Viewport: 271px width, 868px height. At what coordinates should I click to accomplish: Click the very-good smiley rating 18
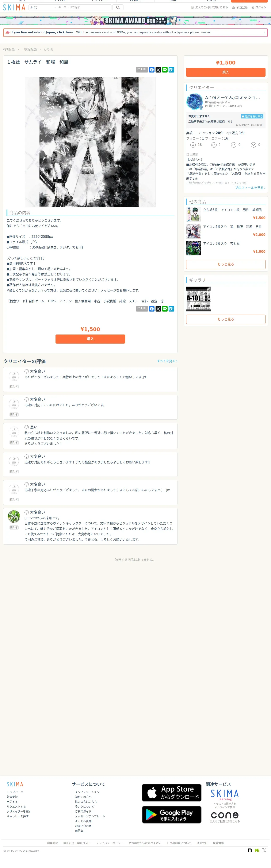(x=193, y=145)
